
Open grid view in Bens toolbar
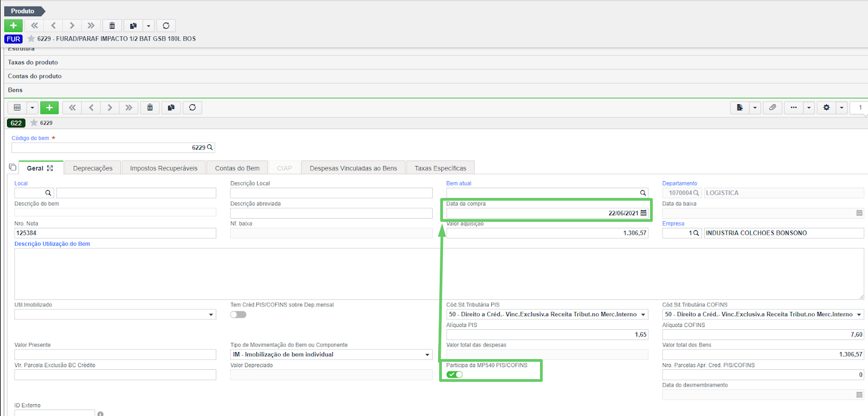pyautogui.click(x=17, y=107)
